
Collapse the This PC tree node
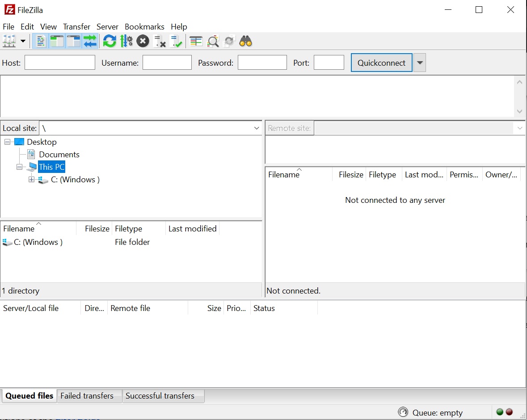pos(19,167)
